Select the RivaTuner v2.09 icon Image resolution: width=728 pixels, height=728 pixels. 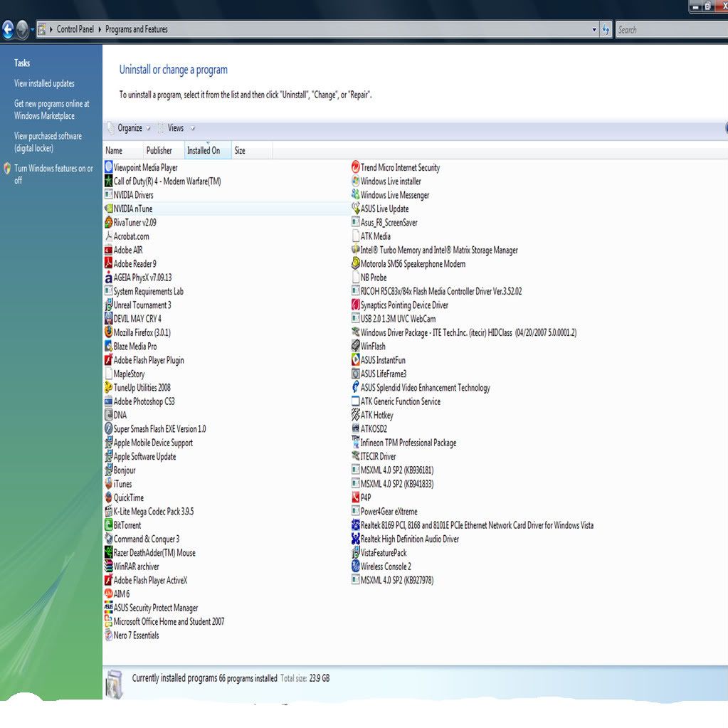pyautogui.click(x=109, y=223)
